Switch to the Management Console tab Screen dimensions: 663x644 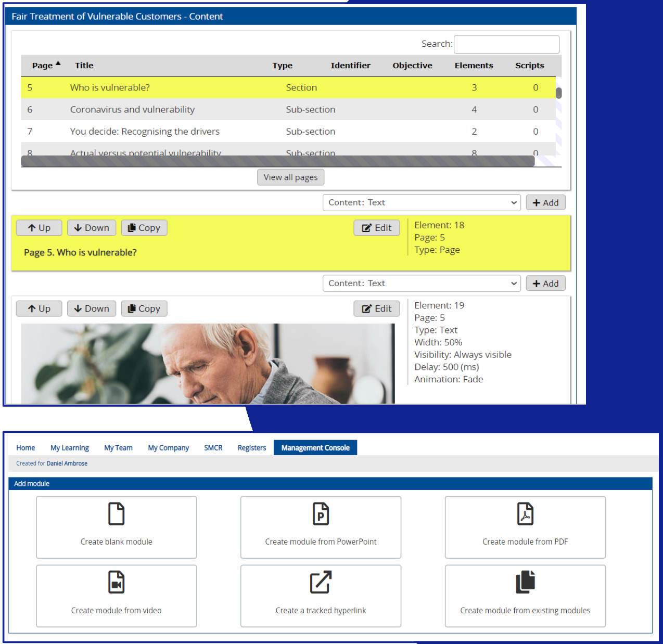pyautogui.click(x=315, y=447)
